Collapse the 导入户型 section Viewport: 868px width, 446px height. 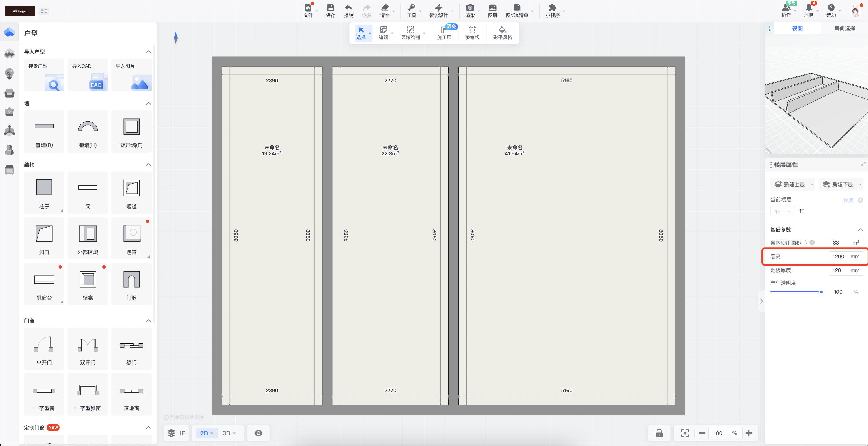pyautogui.click(x=148, y=52)
